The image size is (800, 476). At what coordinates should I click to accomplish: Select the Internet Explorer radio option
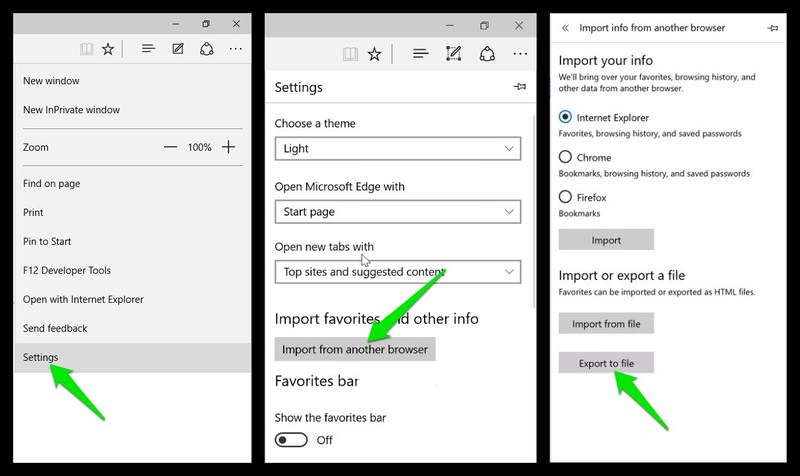pos(565,117)
